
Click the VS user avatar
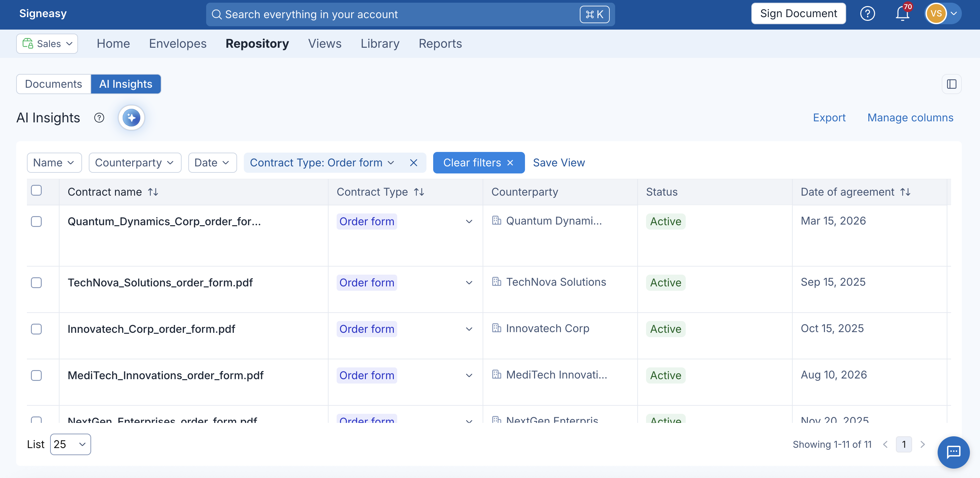936,14
